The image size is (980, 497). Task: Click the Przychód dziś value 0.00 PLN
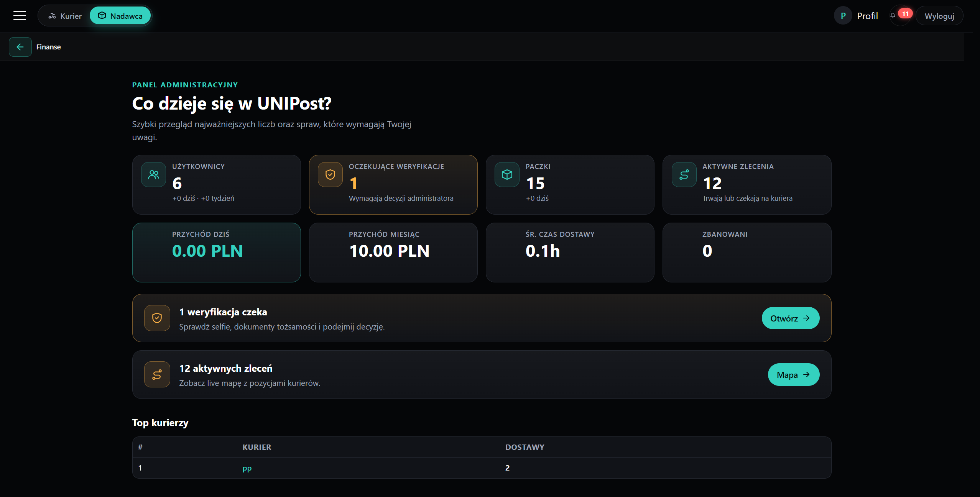point(207,251)
